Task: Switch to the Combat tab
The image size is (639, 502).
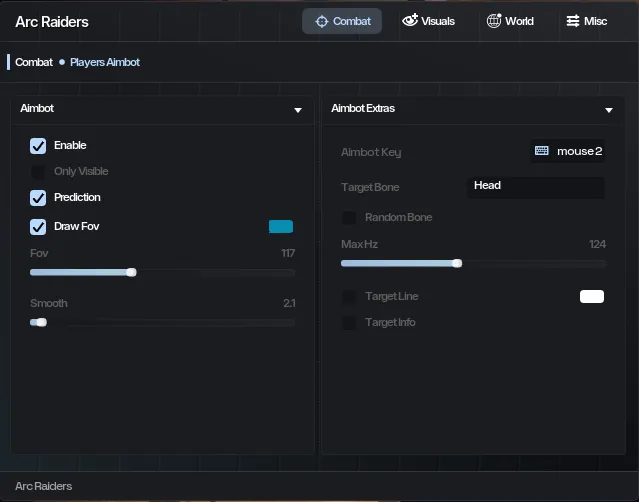Action: pos(342,21)
